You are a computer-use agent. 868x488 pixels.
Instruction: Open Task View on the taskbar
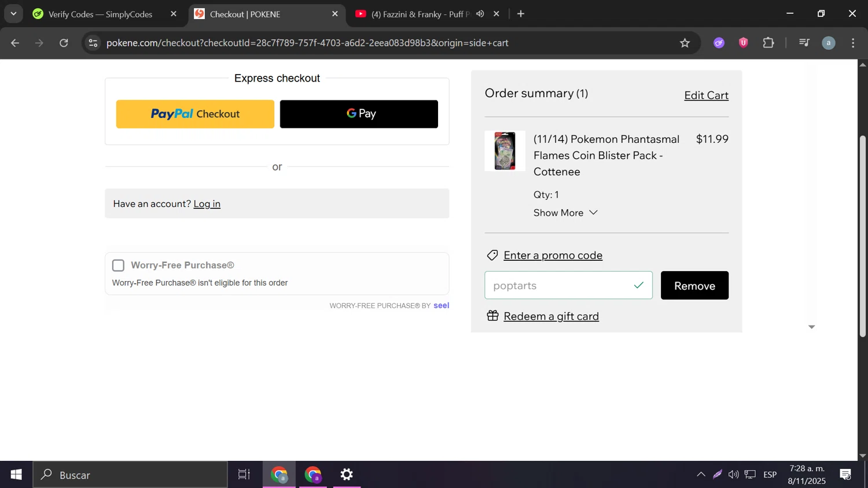click(x=244, y=475)
